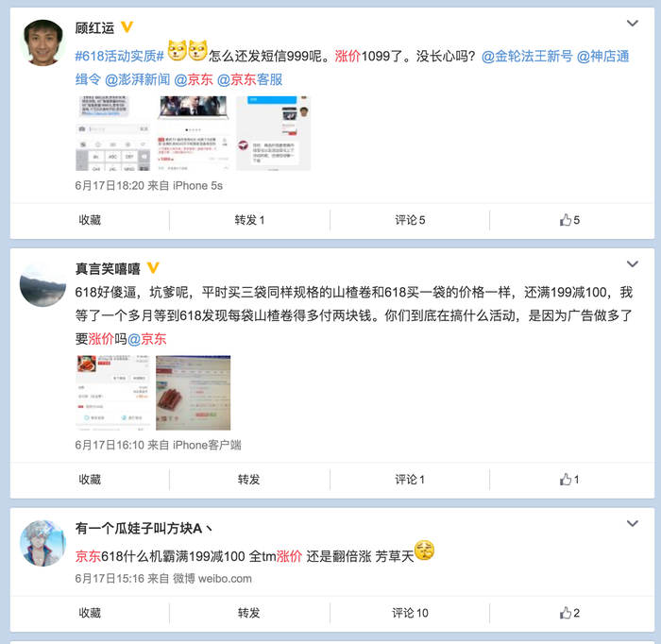Click 收藏 on 顾红运's post

(x=90, y=220)
